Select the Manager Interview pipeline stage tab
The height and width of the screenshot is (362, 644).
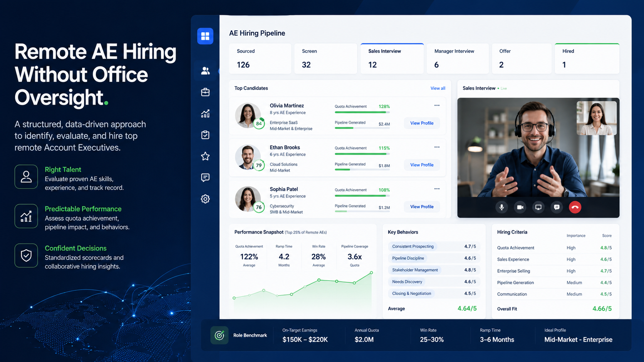[x=458, y=58]
